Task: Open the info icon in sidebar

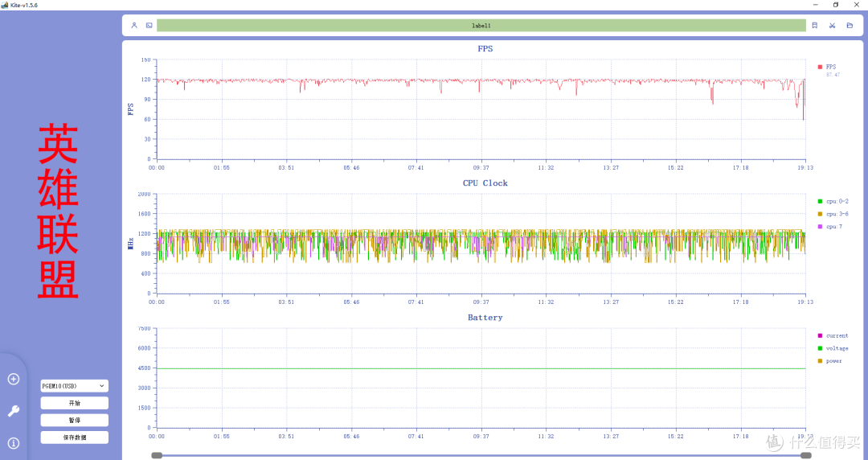Action: point(14,443)
